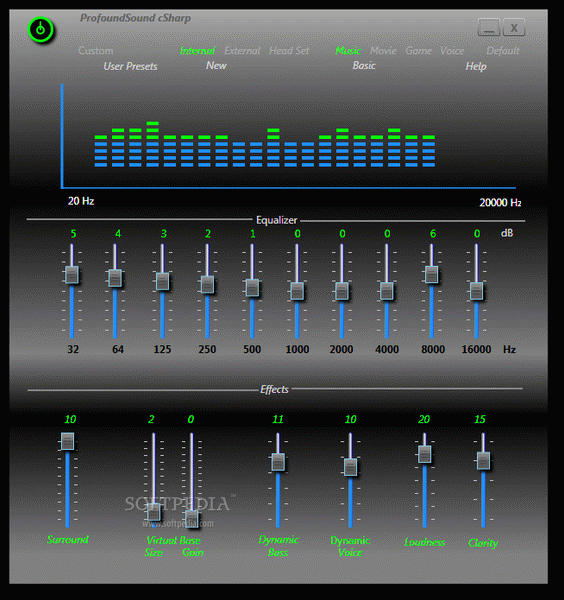Click the 8000 Hz value reading 6
This screenshot has height=600, width=564.
pyautogui.click(x=433, y=233)
